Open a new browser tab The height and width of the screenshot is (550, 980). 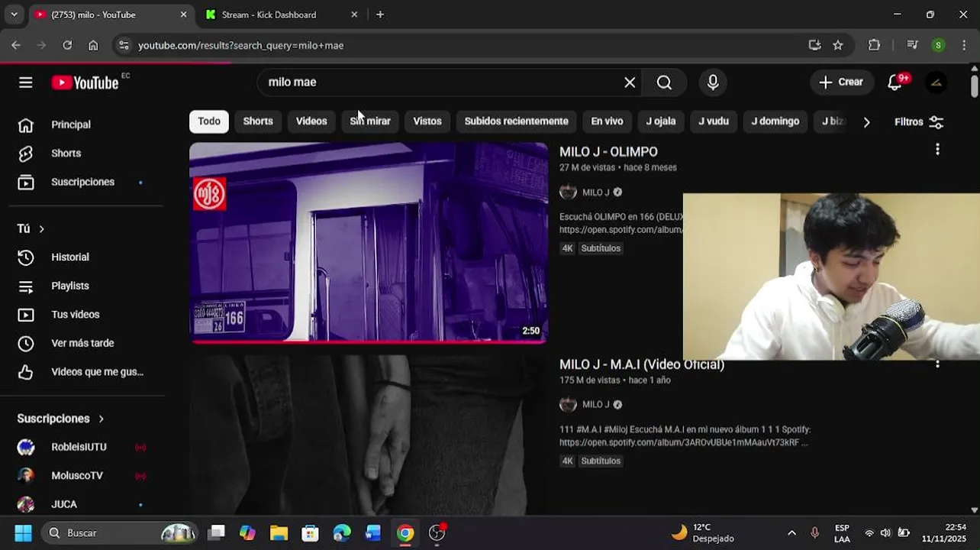[380, 15]
